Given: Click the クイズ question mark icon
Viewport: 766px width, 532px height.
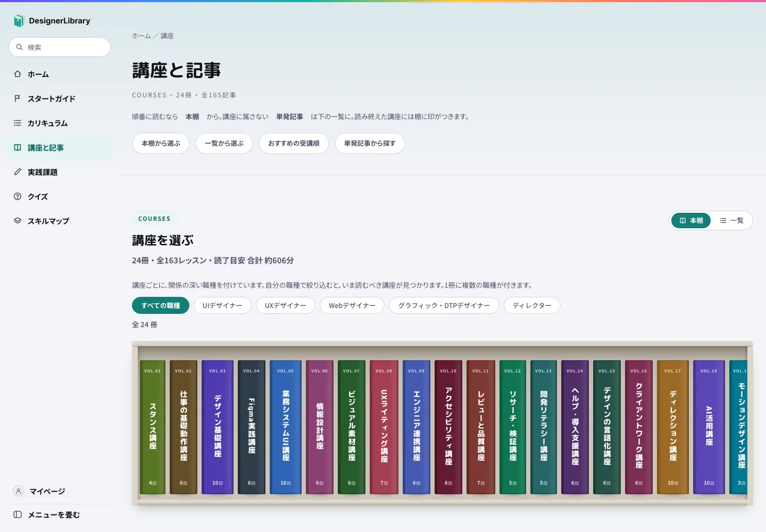Looking at the screenshot, I should (18, 196).
